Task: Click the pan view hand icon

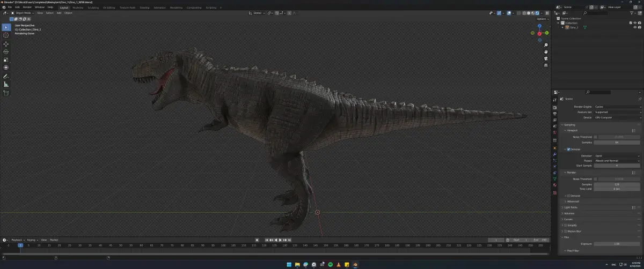Action: coord(546,52)
